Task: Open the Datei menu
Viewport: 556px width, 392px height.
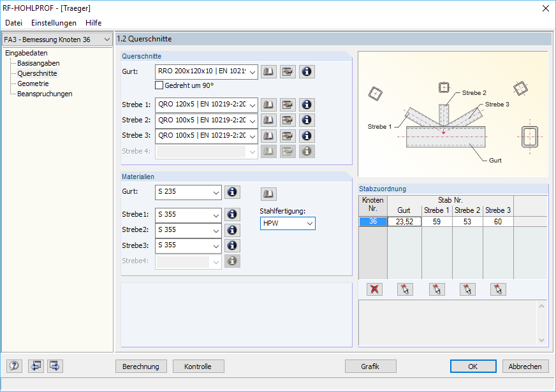Action: 13,23
